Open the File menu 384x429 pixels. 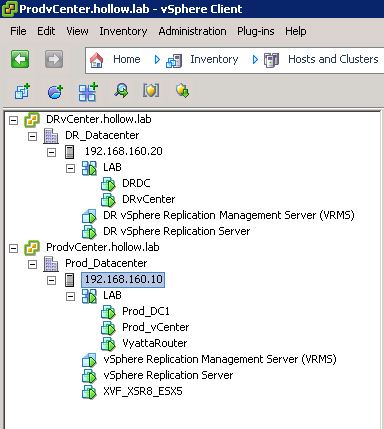[18, 31]
